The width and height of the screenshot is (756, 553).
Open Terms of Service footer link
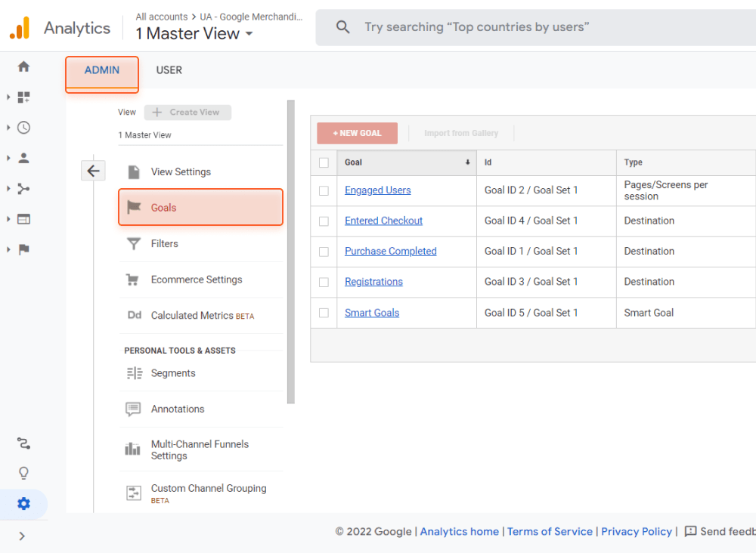click(550, 531)
